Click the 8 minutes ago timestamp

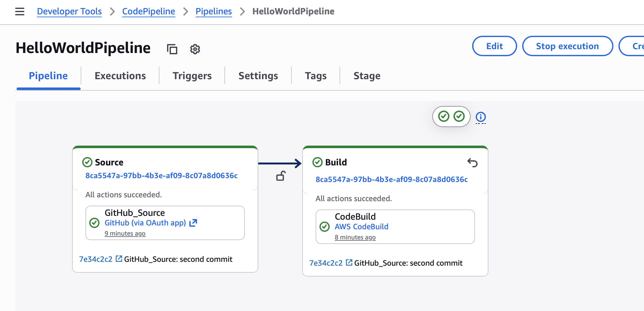pos(355,237)
